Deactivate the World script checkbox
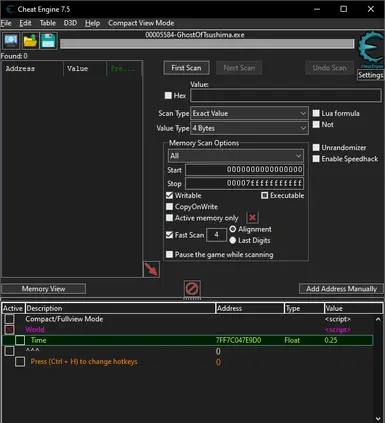This screenshot has width=385, height=423. (9, 330)
